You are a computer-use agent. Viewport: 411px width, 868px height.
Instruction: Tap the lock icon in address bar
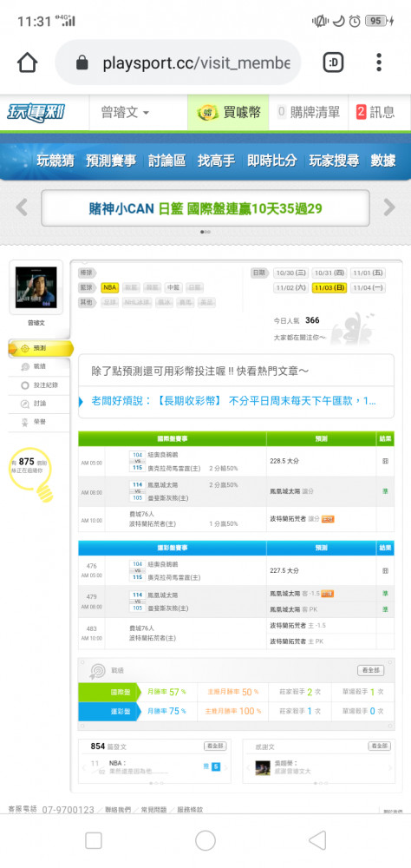click(82, 62)
